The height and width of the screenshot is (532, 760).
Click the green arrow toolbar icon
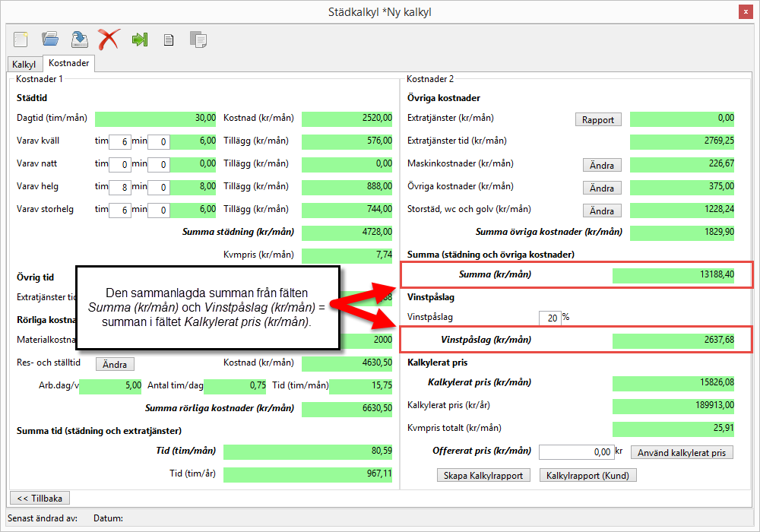pos(139,40)
